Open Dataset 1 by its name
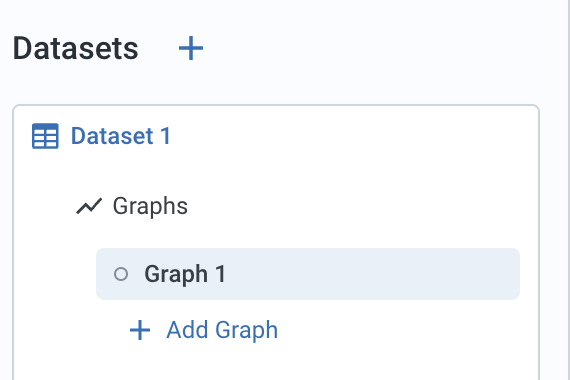The height and width of the screenshot is (380, 570). point(121,136)
